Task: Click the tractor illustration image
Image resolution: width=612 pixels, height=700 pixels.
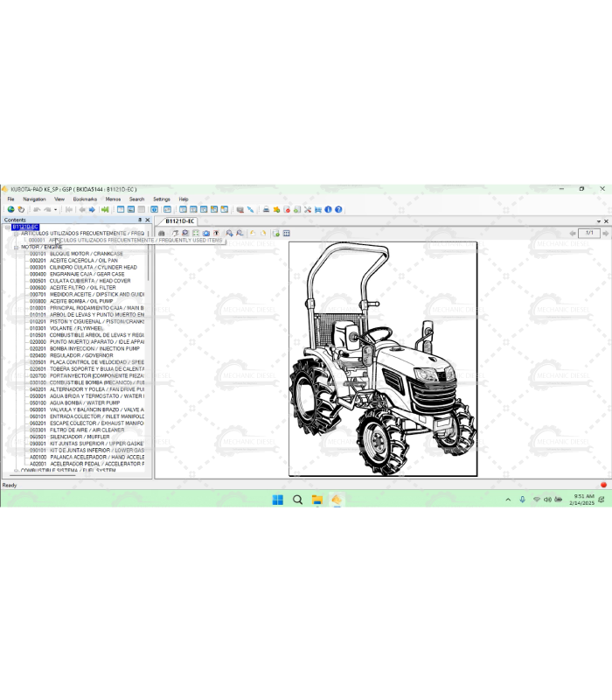Action: (x=383, y=359)
